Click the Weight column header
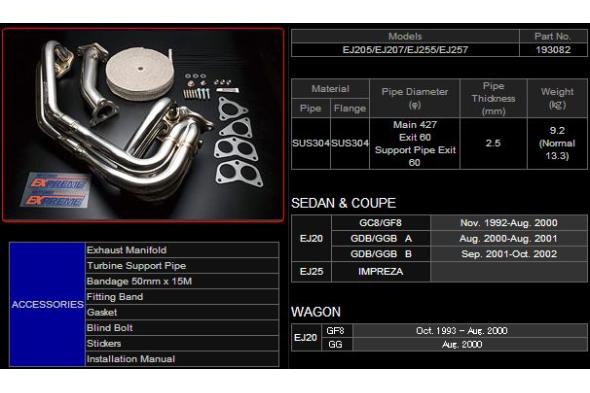 pos(557,98)
